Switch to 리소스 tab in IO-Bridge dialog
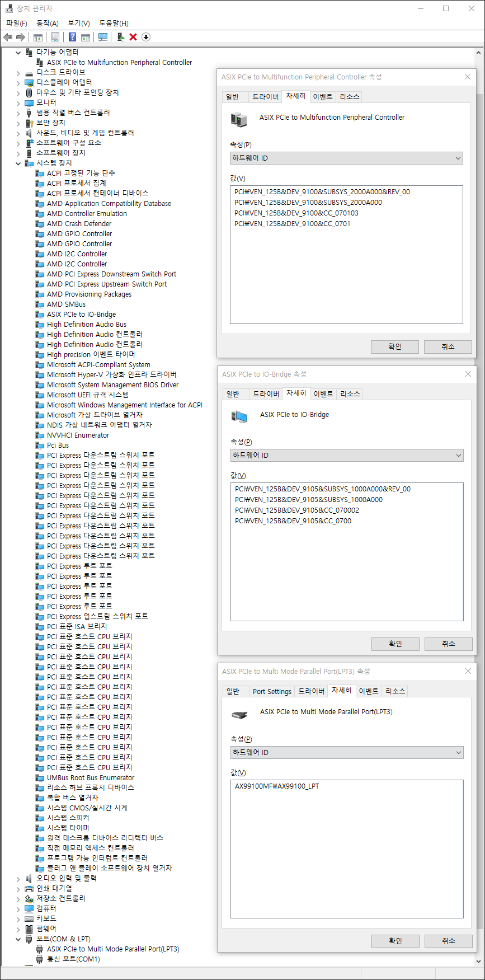Screen dimensions: 485x980 (x=350, y=394)
